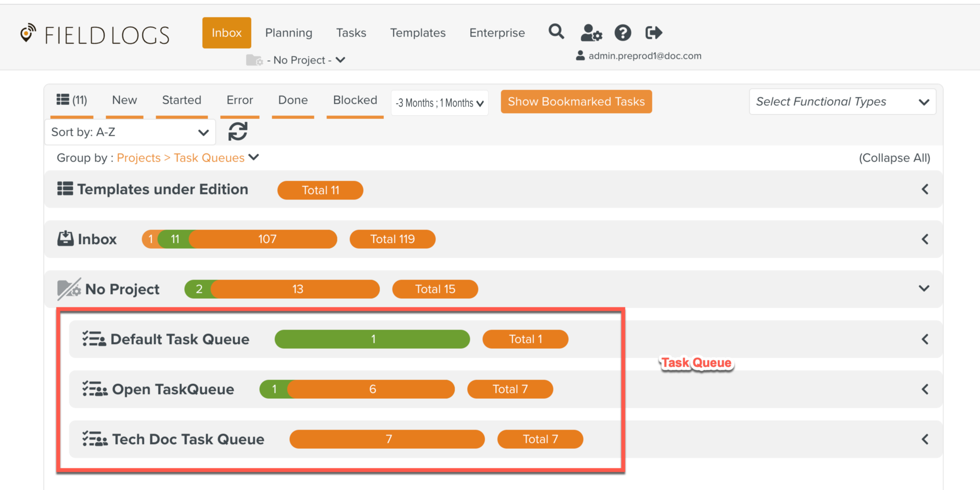The image size is (980, 490).
Task: Open the user settings icon
Action: (x=591, y=33)
